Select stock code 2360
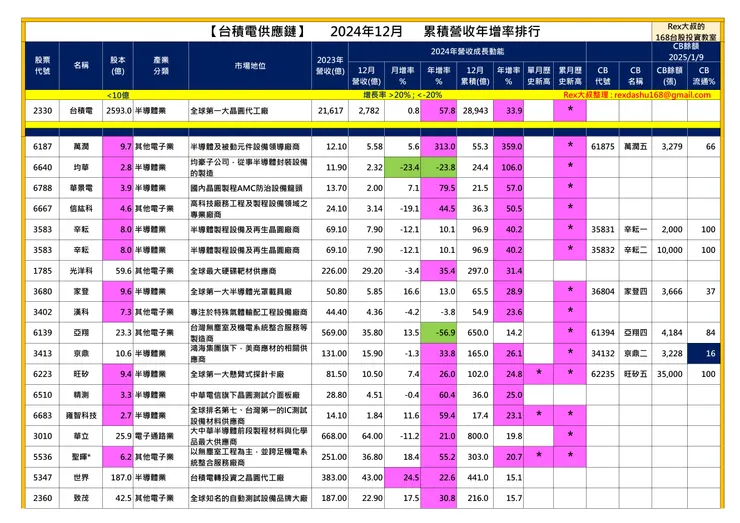This screenshot has height=523, width=740. click(x=42, y=498)
